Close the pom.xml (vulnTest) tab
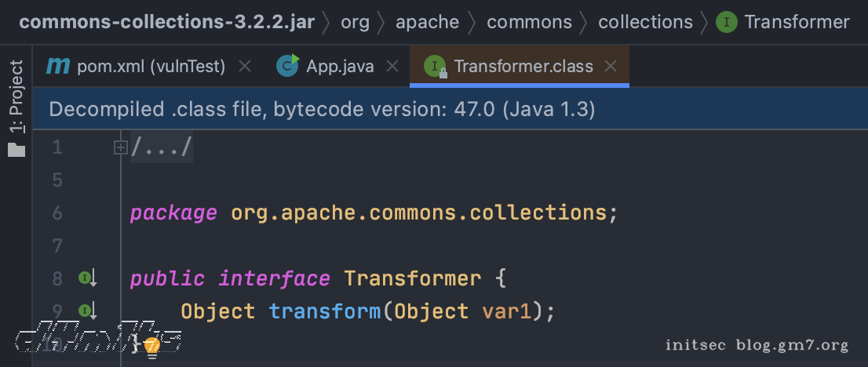 tap(245, 67)
